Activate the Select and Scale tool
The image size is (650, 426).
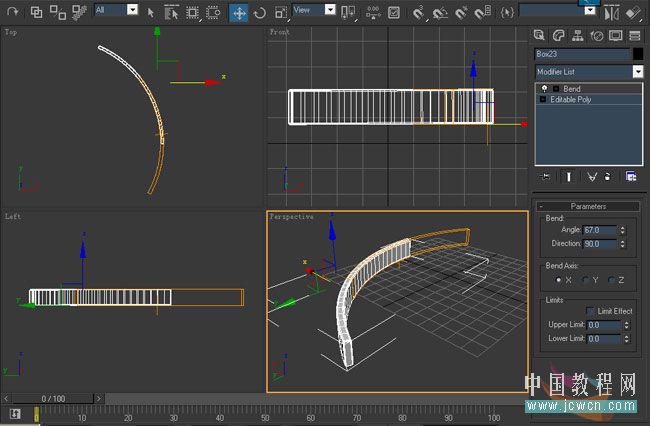(x=281, y=12)
